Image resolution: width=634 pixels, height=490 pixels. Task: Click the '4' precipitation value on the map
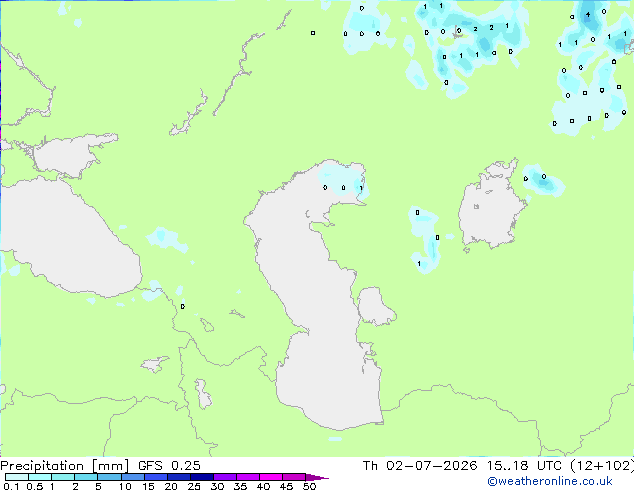point(588,15)
